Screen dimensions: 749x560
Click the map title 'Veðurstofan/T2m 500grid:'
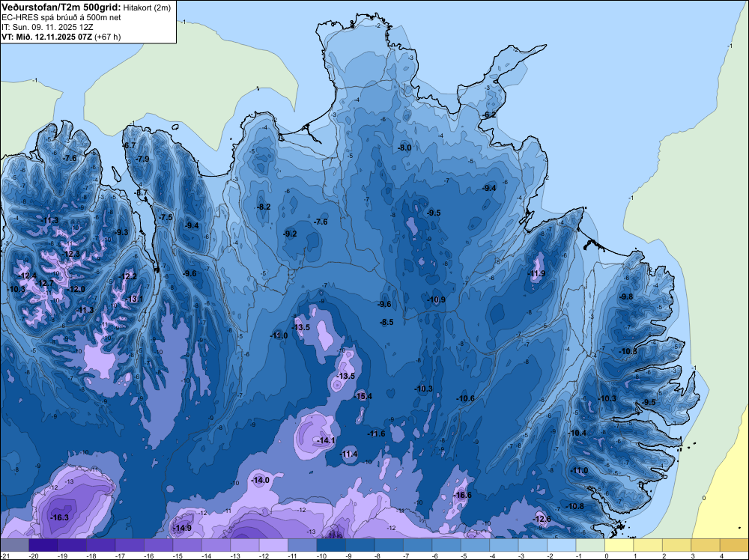[61, 7]
